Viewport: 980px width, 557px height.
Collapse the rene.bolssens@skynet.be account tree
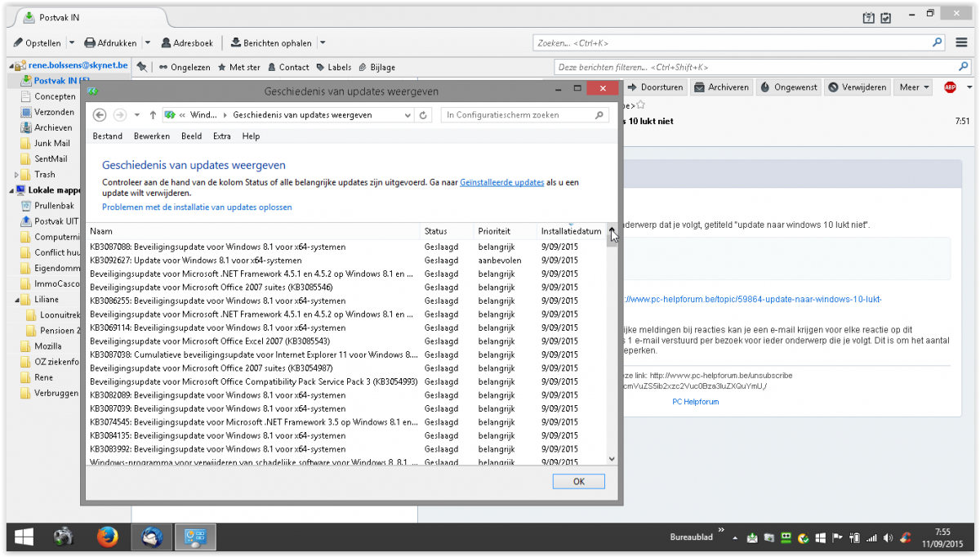point(11,65)
